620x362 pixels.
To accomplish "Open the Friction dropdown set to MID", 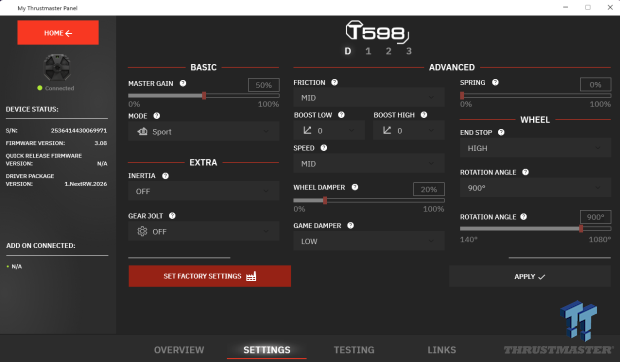I will (x=369, y=97).
